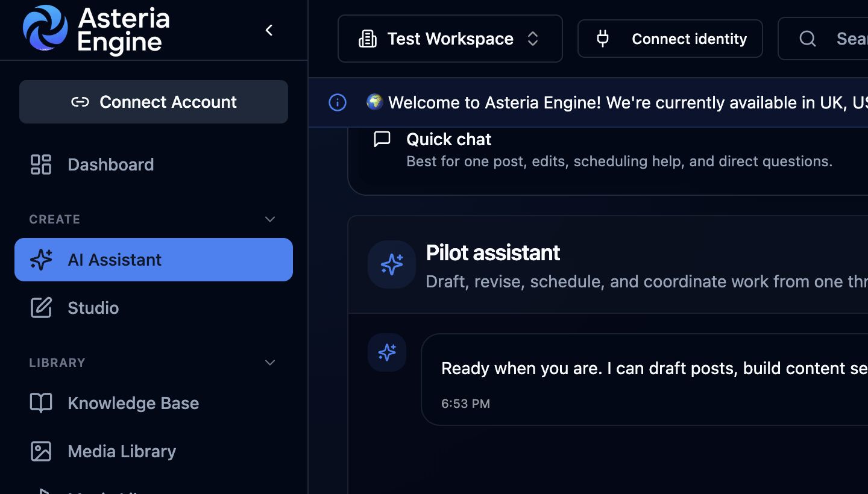
Task: Select AI Assistant in the sidebar
Action: point(154,260)
